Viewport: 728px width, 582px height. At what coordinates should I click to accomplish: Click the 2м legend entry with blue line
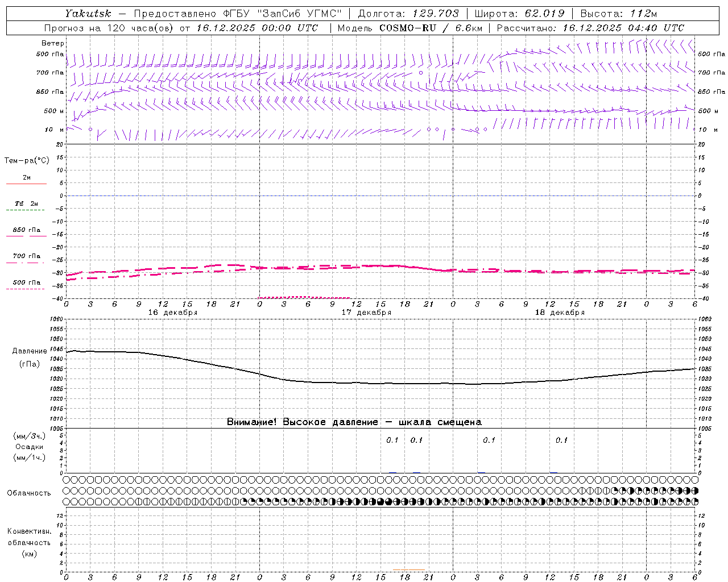pyautogui.click(x=26, y=180)
